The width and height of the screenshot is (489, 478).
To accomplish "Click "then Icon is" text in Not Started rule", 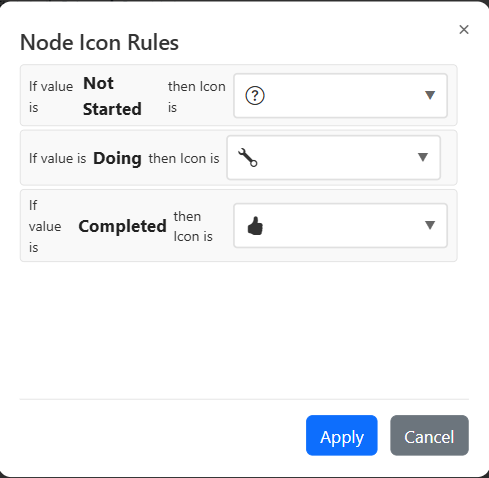I will coord(197,97).
